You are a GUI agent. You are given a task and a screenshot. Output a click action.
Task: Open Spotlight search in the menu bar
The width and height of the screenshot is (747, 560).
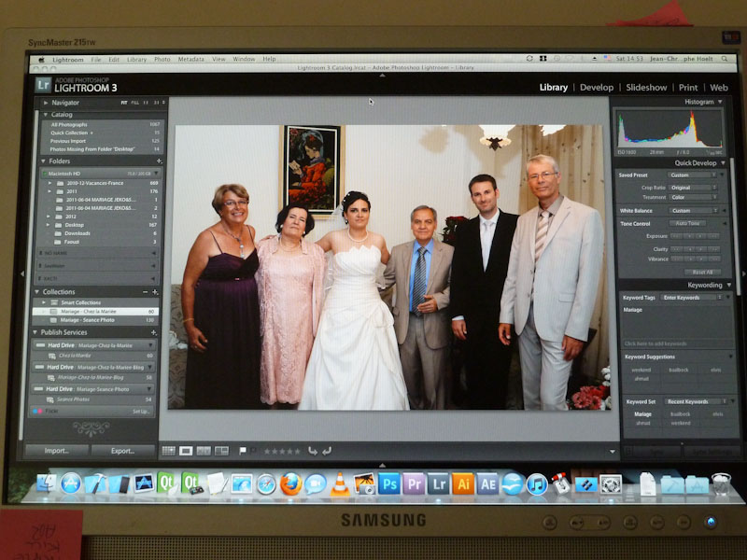tap(725, 59)
